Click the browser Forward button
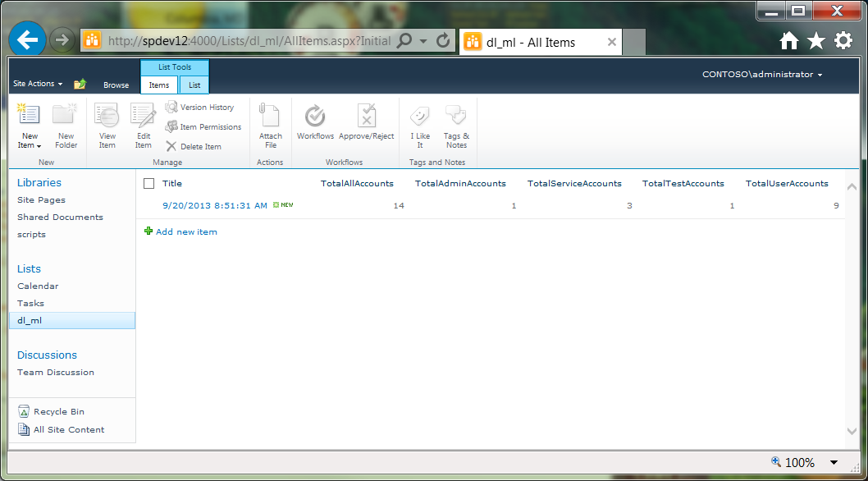 point(62,40)
